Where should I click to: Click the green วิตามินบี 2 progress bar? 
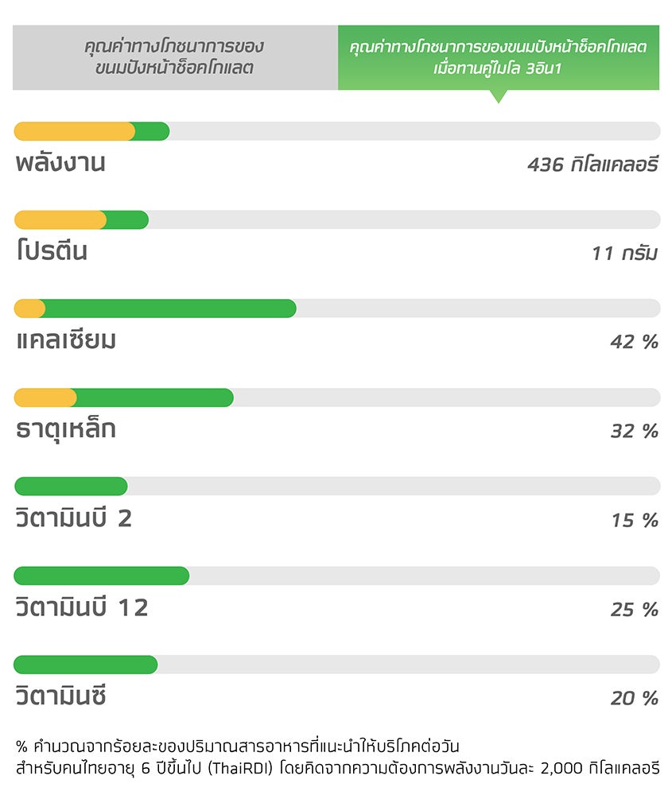click(71, 487)
